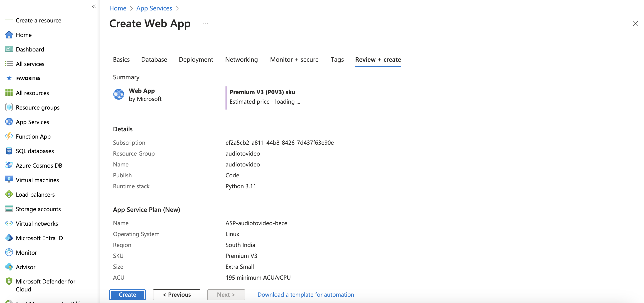
Task: Open Azure Cosmos DB planet icon
Action: tap(9, 165)
